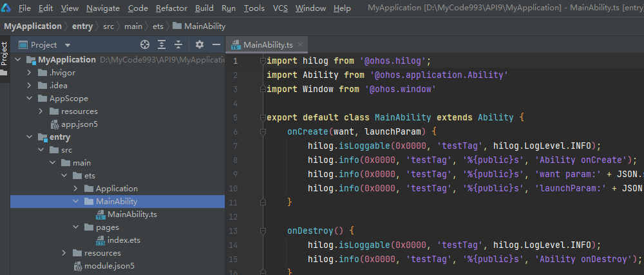This screenshot has height=275, width=644.
Task: Open the Build menu
Action: pyautogui.click(x=204, y=8)
